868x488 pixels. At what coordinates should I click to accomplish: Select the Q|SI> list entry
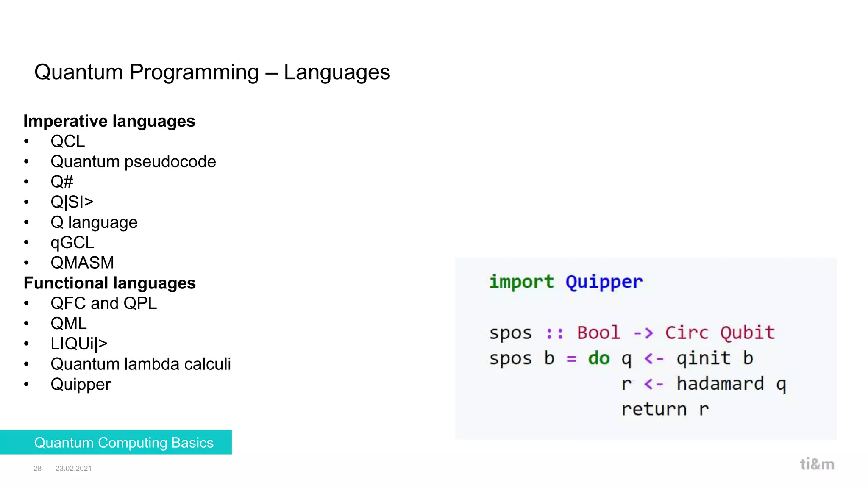(72, 202)
